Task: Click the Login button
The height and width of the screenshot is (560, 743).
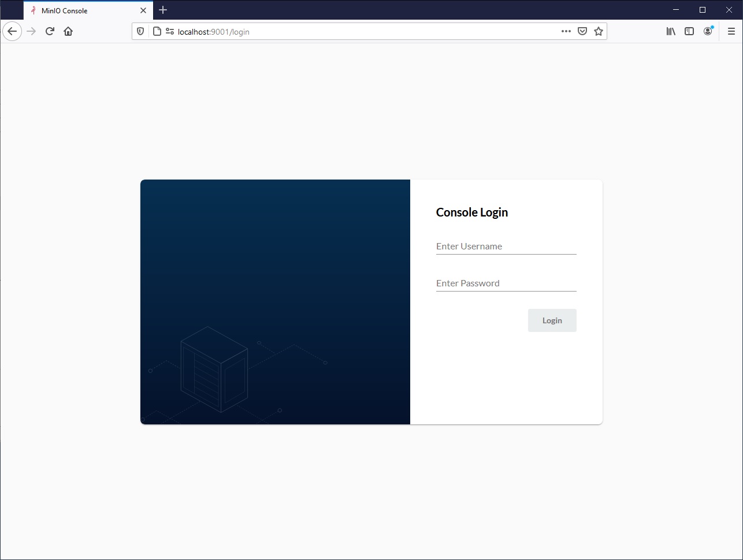Action: pos(552,320)
